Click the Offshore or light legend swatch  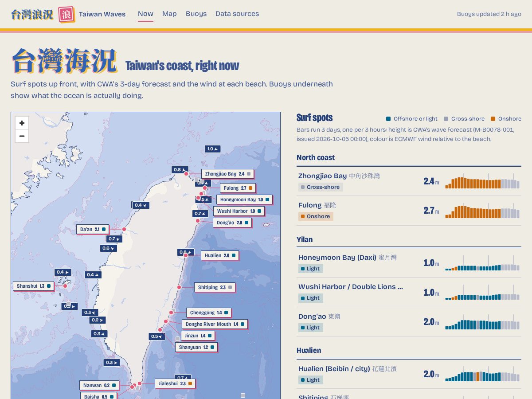pyautogui.click(x=388, y=119)
